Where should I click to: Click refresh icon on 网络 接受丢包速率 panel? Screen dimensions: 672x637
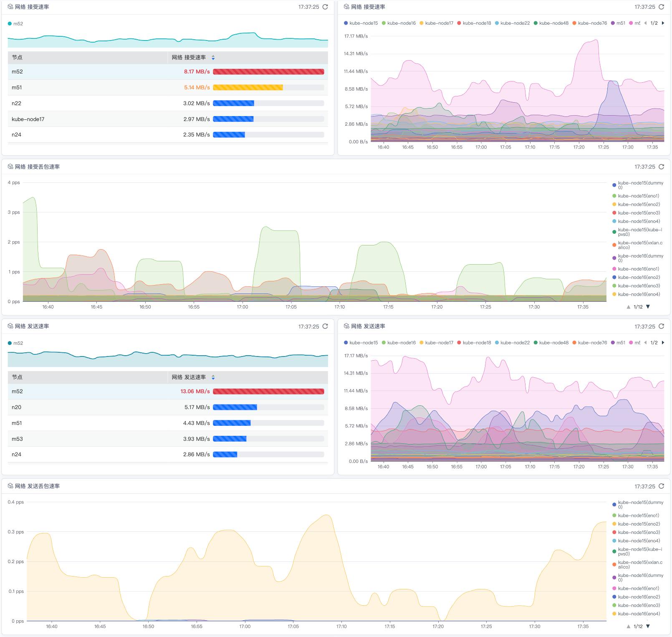pos(661,167)
